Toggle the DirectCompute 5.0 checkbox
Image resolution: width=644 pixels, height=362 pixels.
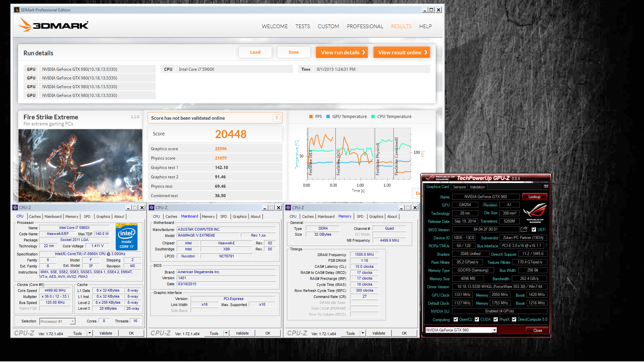click(x=514, y=319)
